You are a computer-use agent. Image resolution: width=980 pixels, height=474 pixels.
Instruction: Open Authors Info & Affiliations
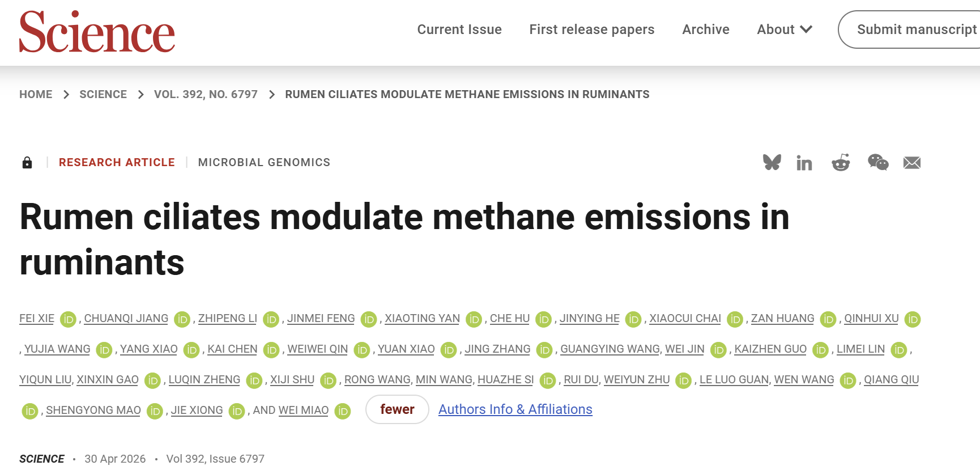pos(515,409)
